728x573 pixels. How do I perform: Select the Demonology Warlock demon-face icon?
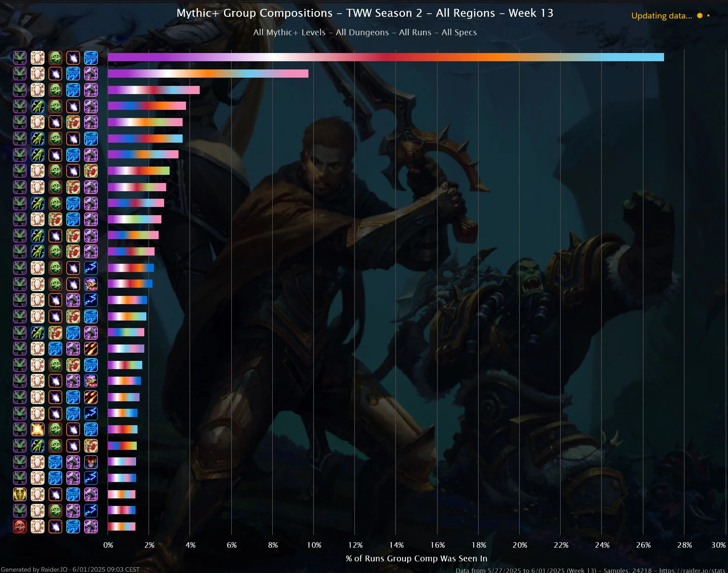tap(91, 462)
